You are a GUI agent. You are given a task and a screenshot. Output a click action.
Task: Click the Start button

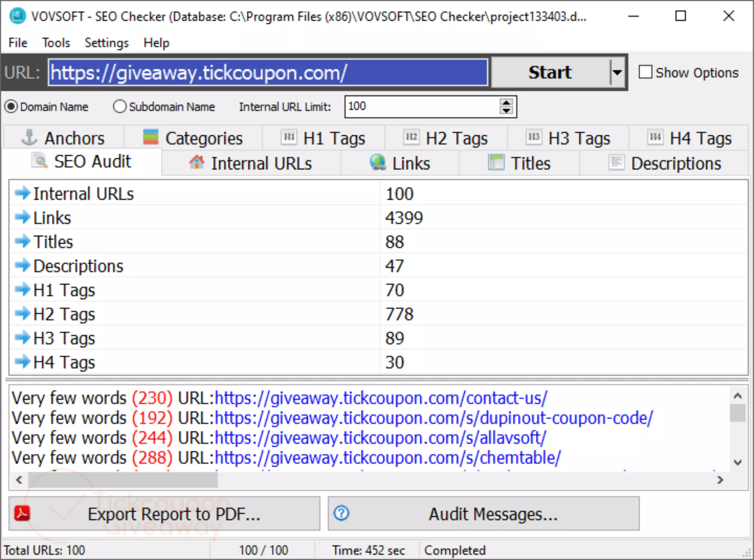pyautogui.click(x=550, y=72)
